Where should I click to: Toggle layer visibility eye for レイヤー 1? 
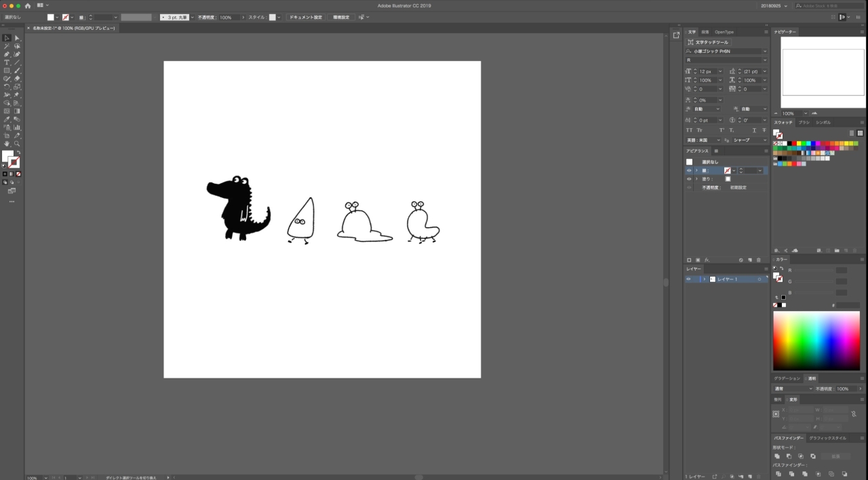click(689, 279)
